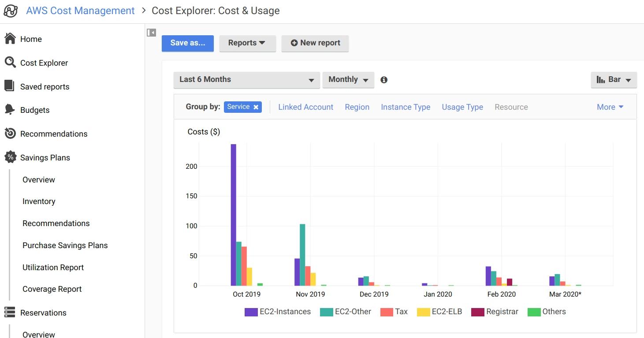Image resolution: width=644 pixels, height=338 pixels.
Task: Click the Savings Plans percent badge icon
Action: point(10,157)
